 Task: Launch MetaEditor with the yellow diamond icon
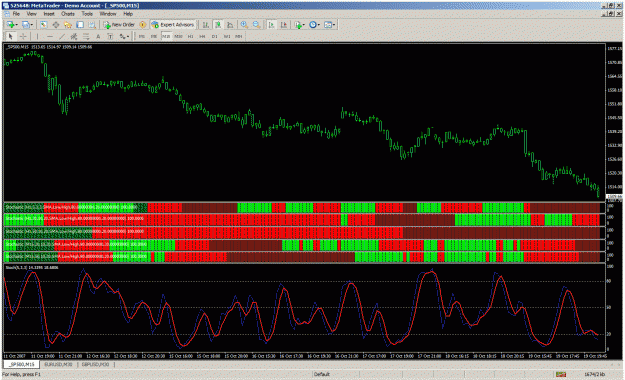coord(143,25)
